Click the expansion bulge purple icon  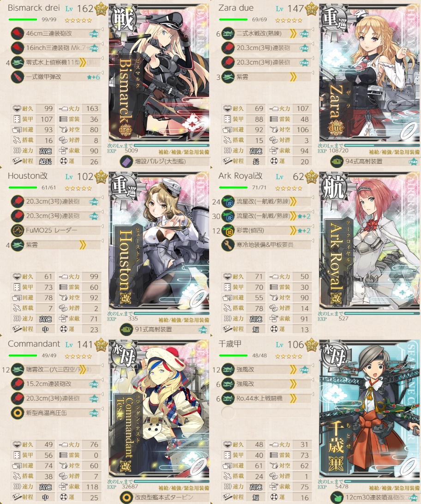[126, 162]
